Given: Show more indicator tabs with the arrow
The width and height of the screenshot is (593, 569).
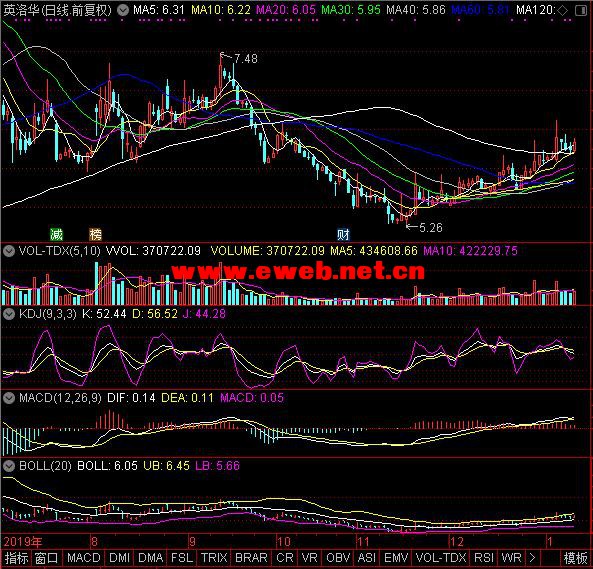Looking at the screenshot, I should tap(532, 558).
